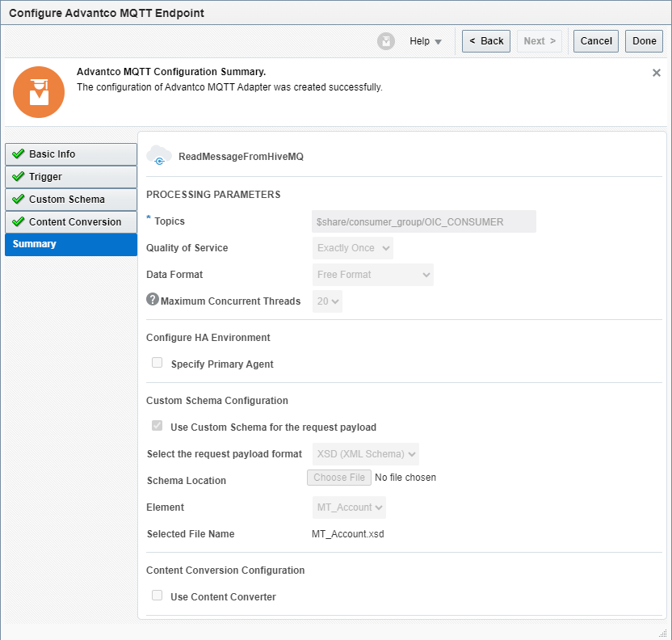This screenshot has width=672, height=640.
Task: Click the round icon left of Help
Action: click(x=386, y=41)
